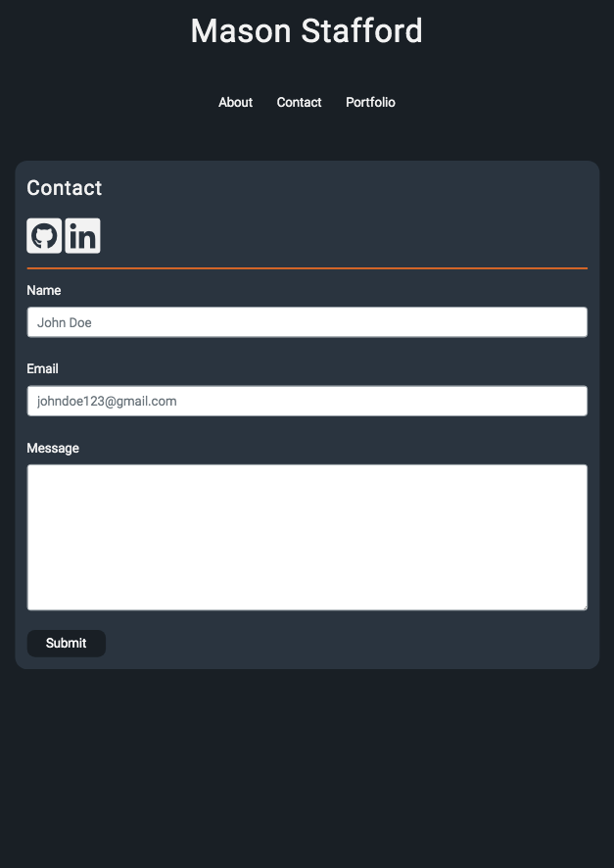This screenshot has width=614, height=868.
Task: Click the Contact section heading
Action: [65, 188]
